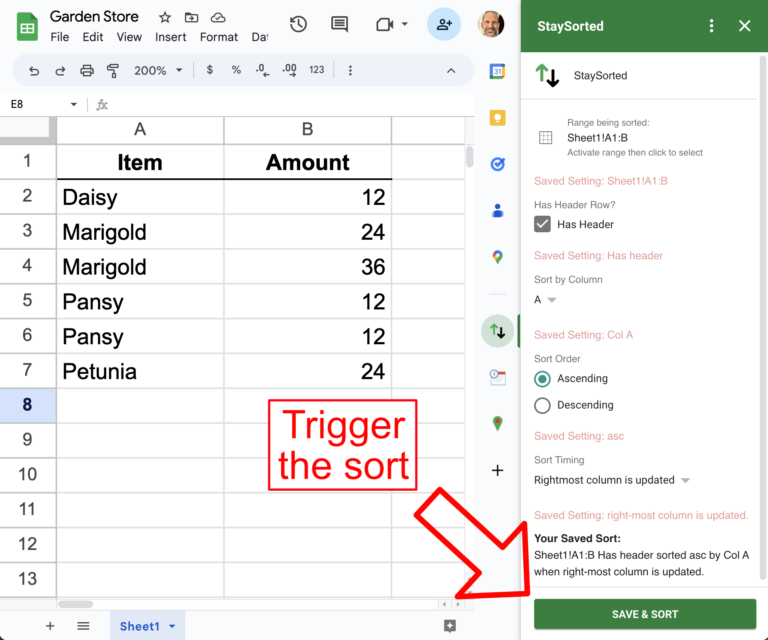Open Sort by Column A dropdown

click(545, 300)
